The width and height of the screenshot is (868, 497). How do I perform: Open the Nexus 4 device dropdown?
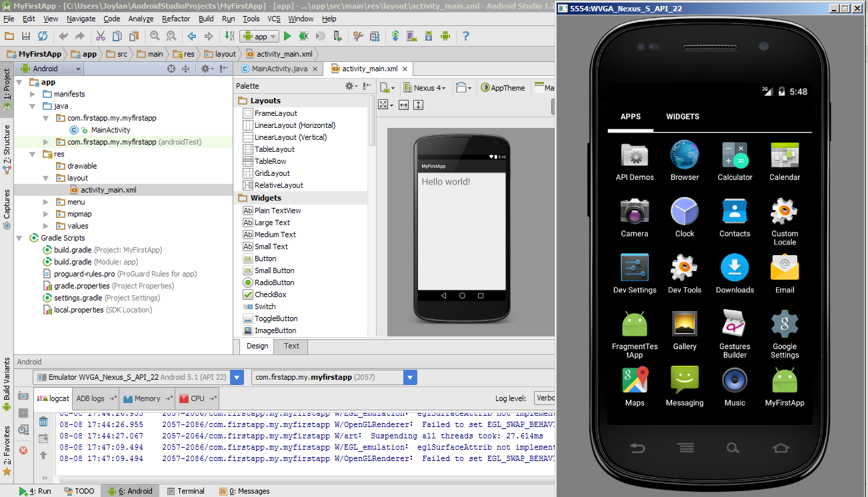pos(424,87)
